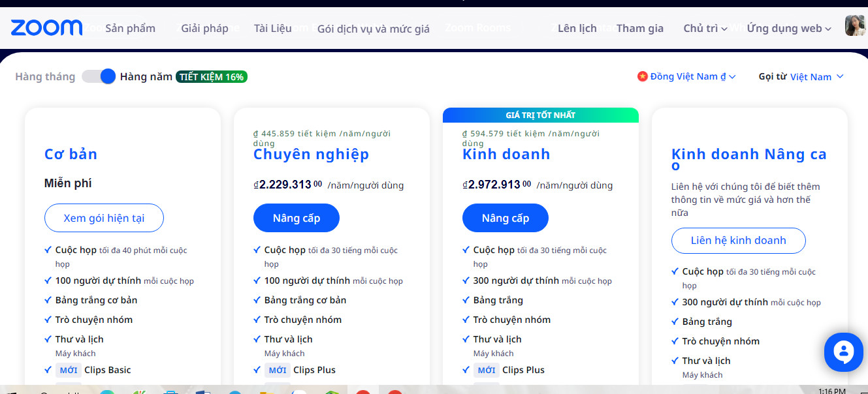The image size is (868, 394).
Task: Click the Liên hệ với chúng tôi description
Action: click(x=746, y=200)
